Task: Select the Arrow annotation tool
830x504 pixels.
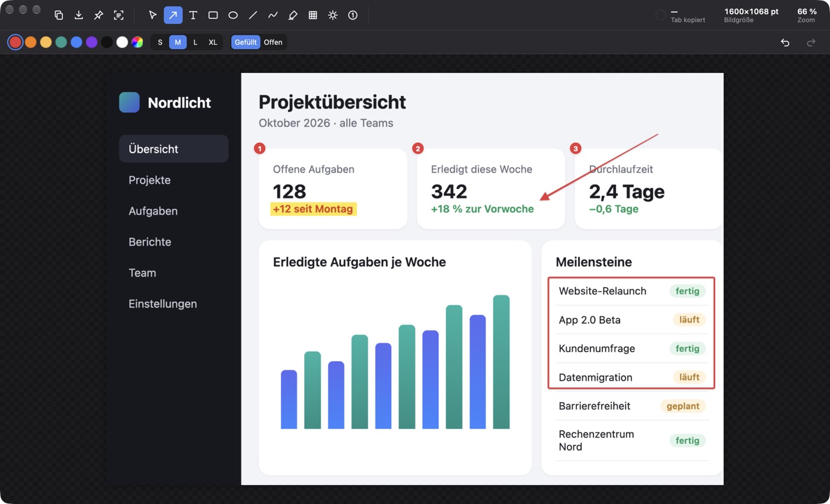Action: (x=173, y=15)
